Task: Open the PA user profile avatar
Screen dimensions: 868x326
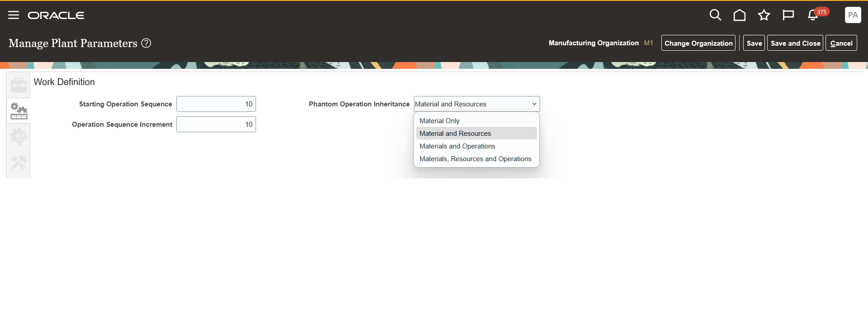Action: click(x=853, y=15)
